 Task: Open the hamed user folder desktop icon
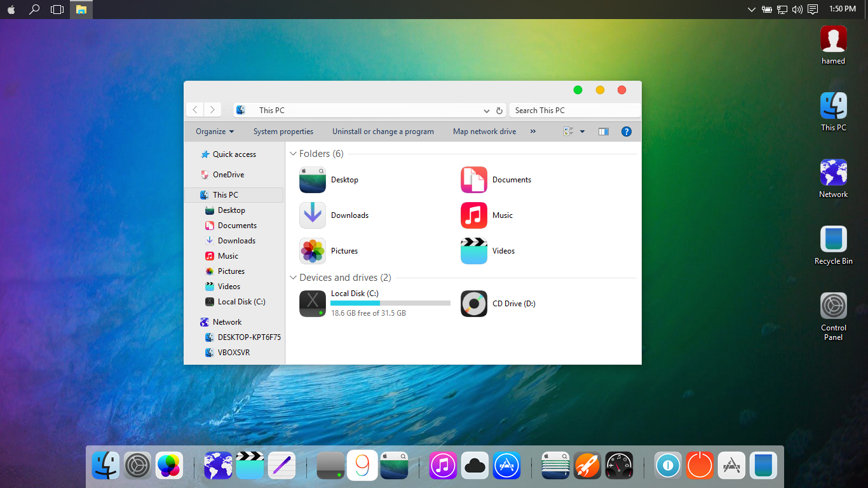[833, 46]
